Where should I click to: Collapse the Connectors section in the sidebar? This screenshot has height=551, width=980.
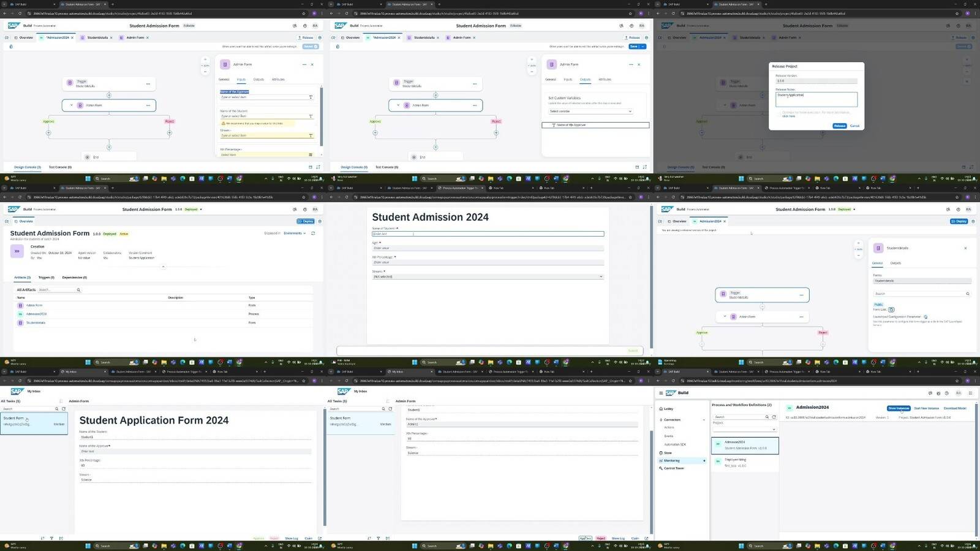[704, 420]
